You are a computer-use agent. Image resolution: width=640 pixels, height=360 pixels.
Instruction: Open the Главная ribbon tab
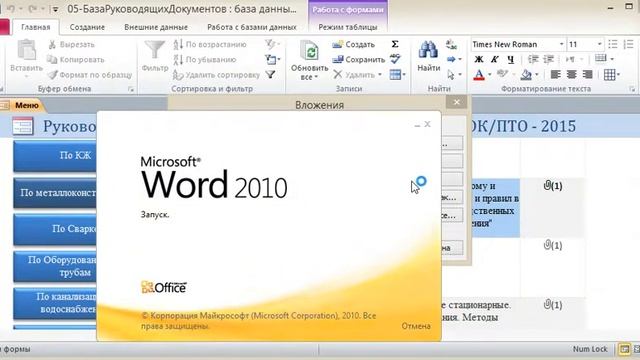(x=36, y=27)
